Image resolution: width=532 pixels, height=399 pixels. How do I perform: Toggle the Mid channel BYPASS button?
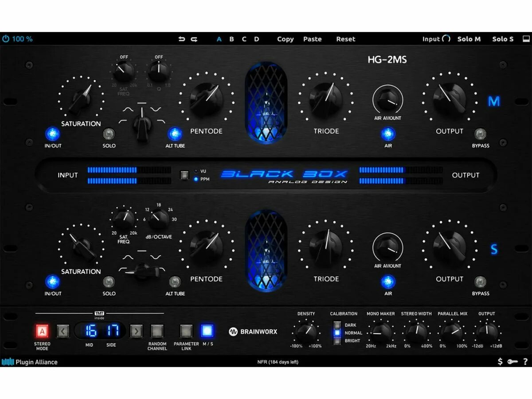pyautogui.click(x=481, y=134)
